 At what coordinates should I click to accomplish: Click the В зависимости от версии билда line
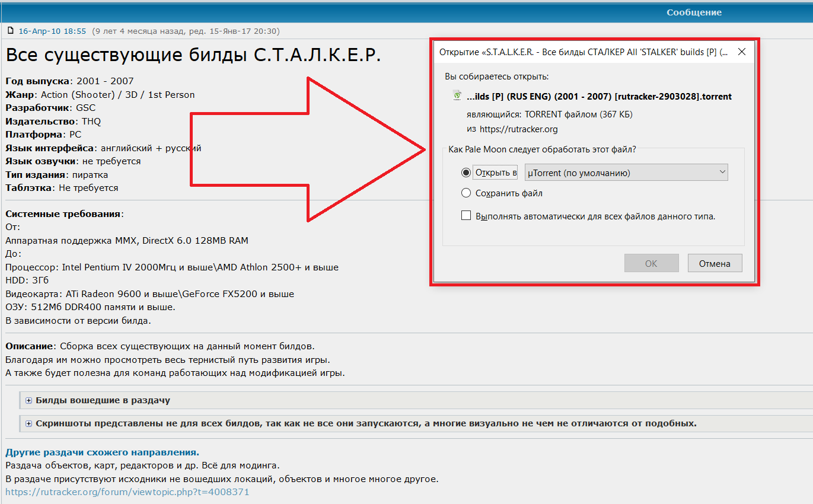[x=78, y=321]
